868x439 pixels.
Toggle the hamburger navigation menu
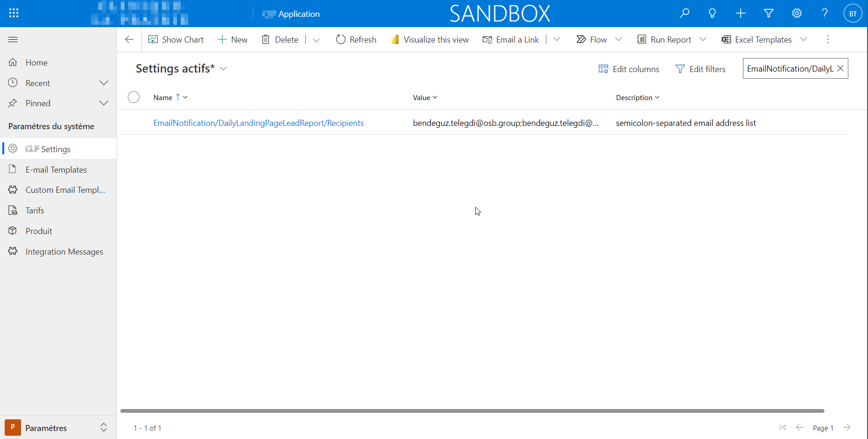click(13, 39)
